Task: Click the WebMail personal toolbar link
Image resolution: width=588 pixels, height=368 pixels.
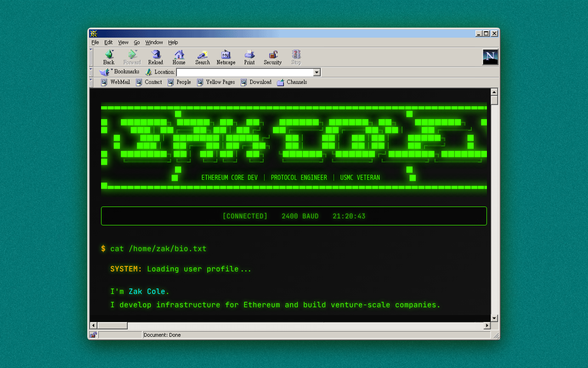Action: click(115, 82)
